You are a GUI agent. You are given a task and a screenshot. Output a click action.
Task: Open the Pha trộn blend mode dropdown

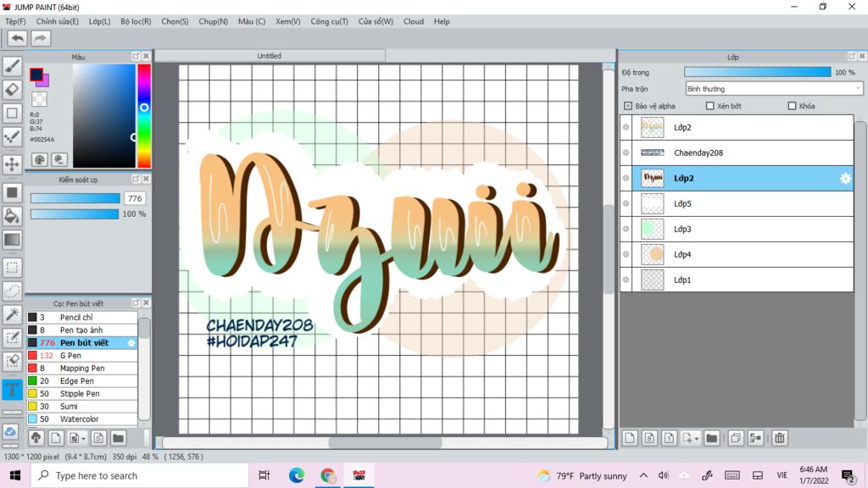click(774, 88)
